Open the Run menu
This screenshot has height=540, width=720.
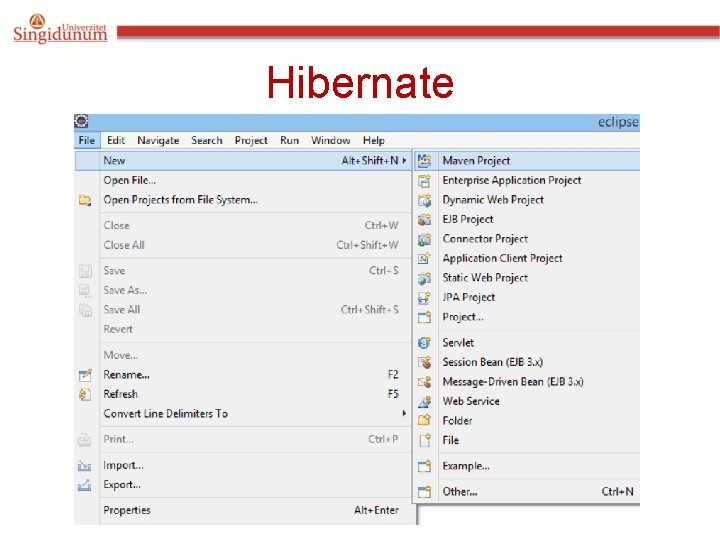pyautogui.click(x=289, y=141)
